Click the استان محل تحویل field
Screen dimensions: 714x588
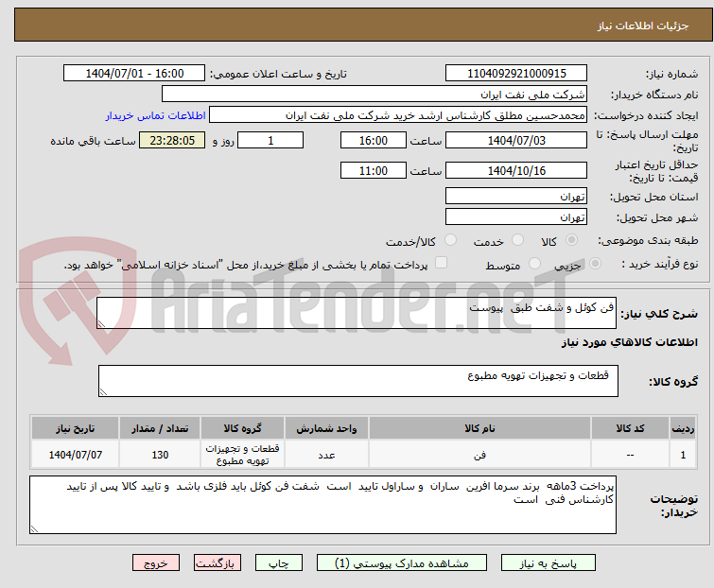[516, 196]
